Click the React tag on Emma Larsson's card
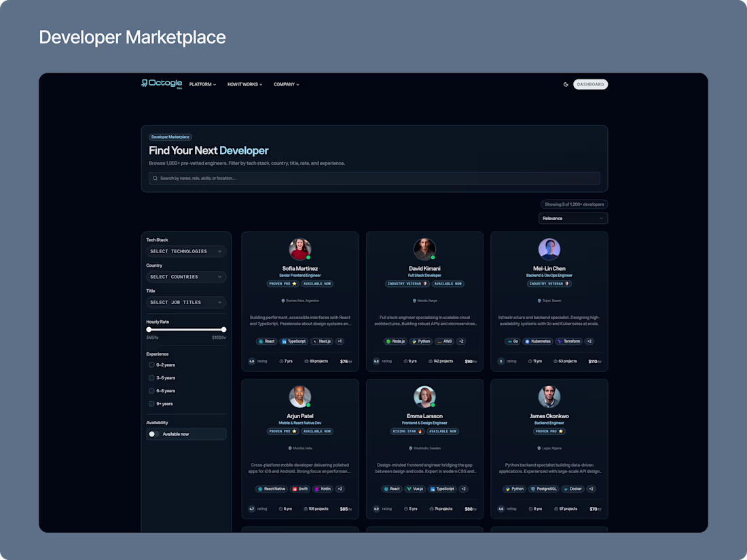This screenshot has height=560, width=747. (392, 489)
